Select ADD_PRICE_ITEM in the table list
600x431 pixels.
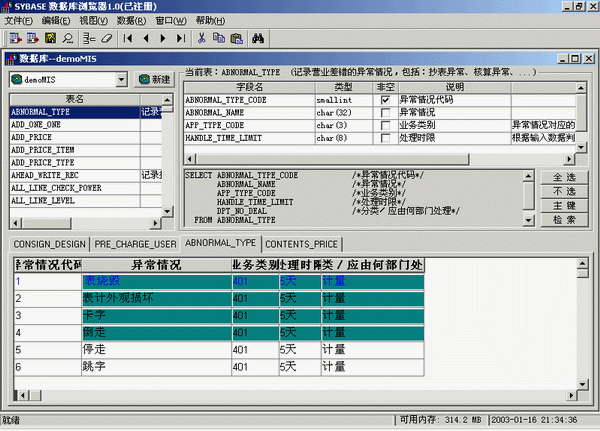(50, 149)
